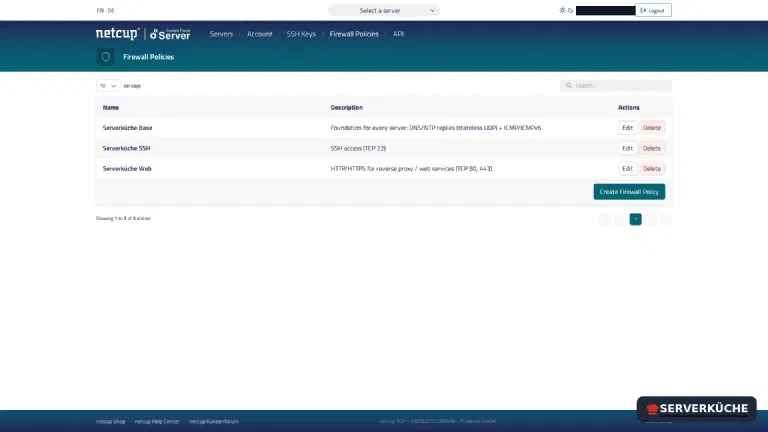Click the magnifier icon in search box
Viewport: 768px width, 432px height.
(569, 86)
